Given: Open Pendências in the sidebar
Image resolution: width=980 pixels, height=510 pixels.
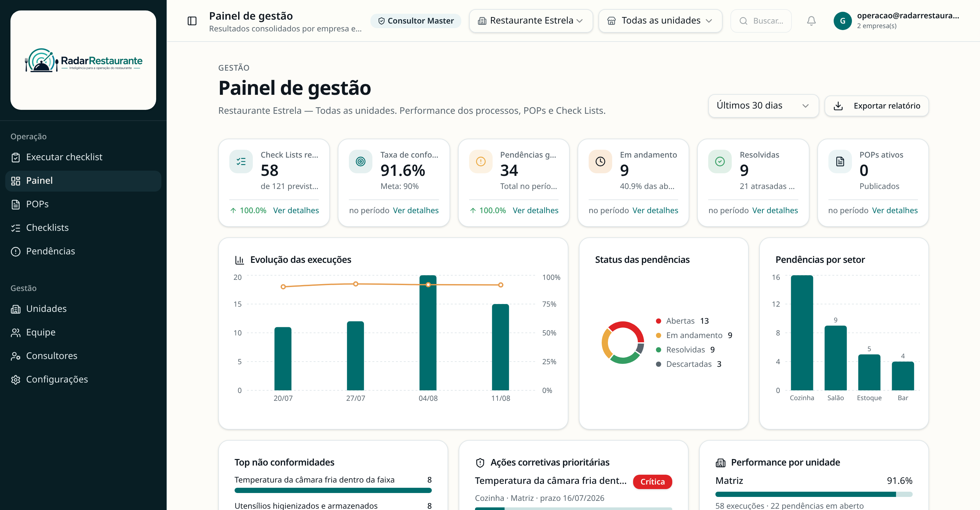Looking at the screenshot, I should 83,252.
